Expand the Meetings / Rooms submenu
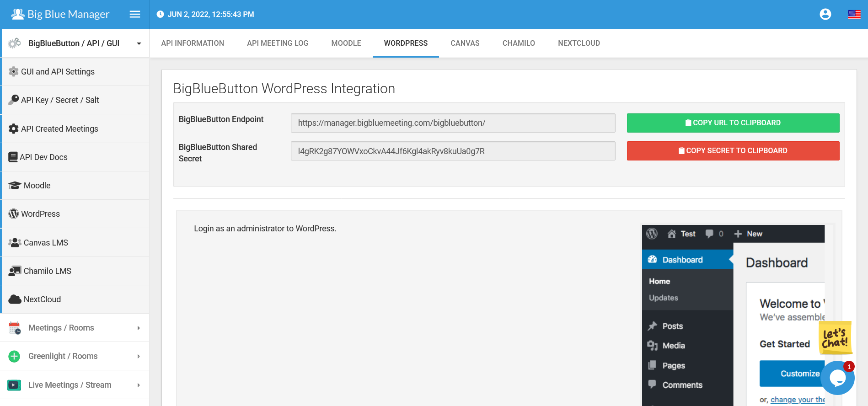This screenshot has width=868, height=406. coord(139,328)
